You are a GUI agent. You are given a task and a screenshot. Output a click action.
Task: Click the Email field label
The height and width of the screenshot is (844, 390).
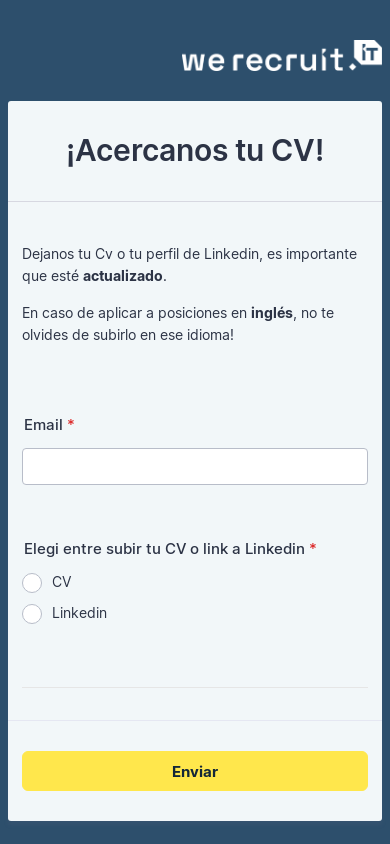click(x=44, y=425)
